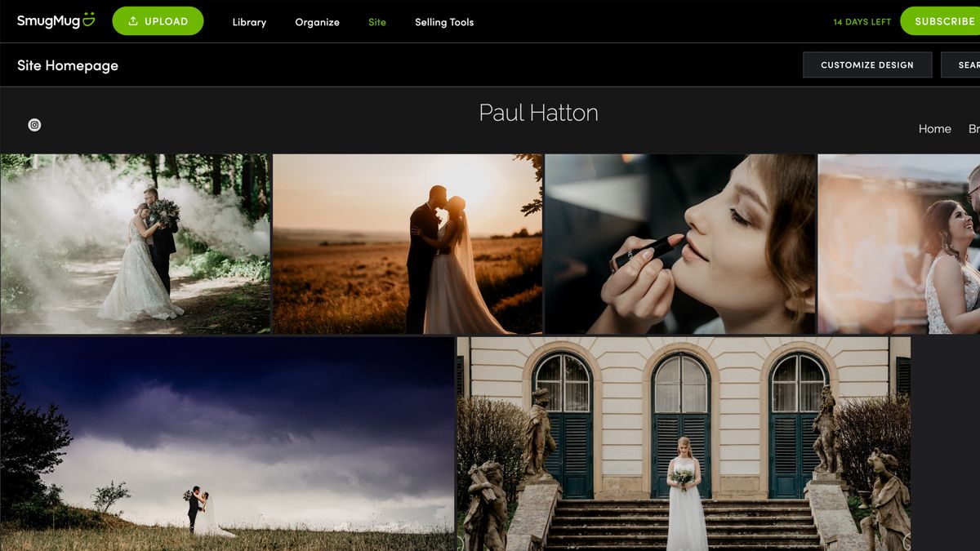Open the Instagram icon in the site header
Viewport: 980px width, 551px height.
34,126
